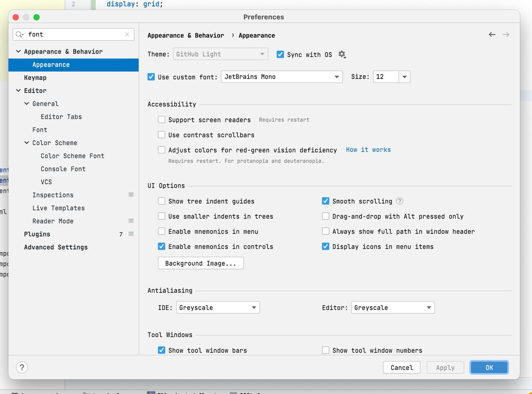The width and height of the screenshot is (532, 394).
Task: Open Reader Mode settings
Action: pos(53,221)
